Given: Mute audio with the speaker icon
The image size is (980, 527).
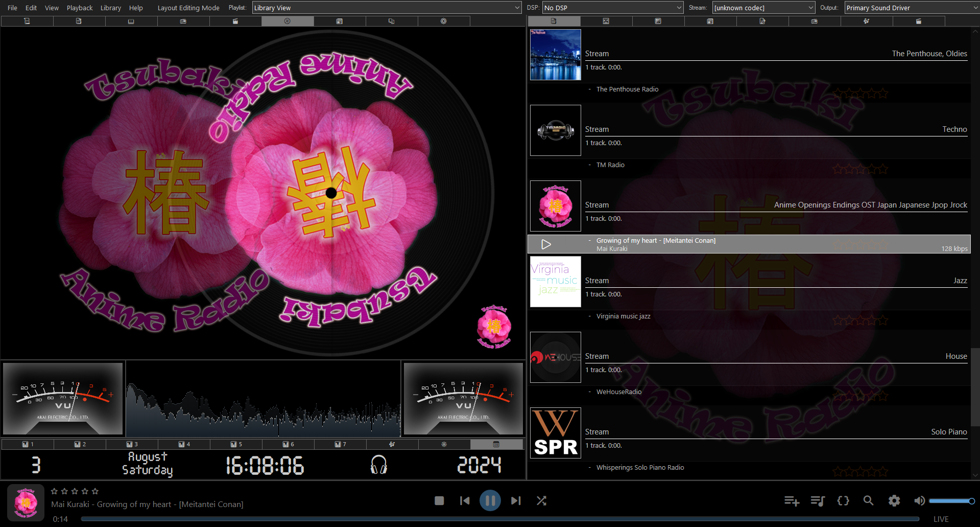Looking at the screenshot, I should 919,501.
